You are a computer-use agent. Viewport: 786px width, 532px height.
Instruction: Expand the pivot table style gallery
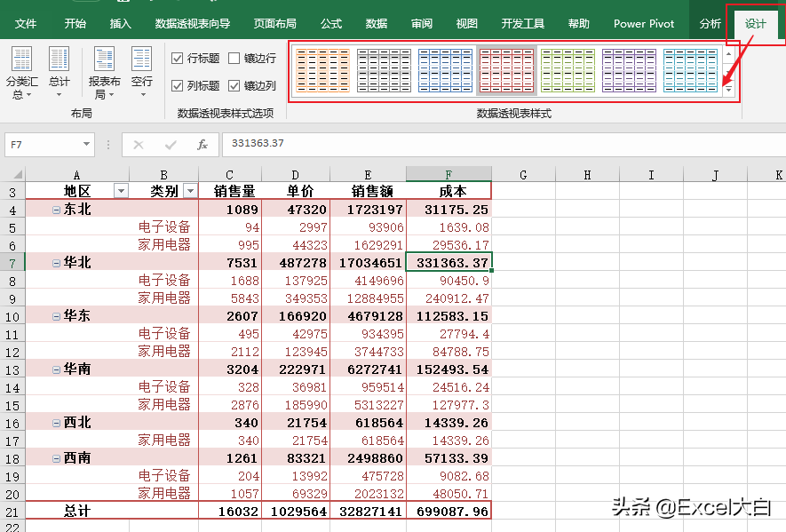point(729,89)
